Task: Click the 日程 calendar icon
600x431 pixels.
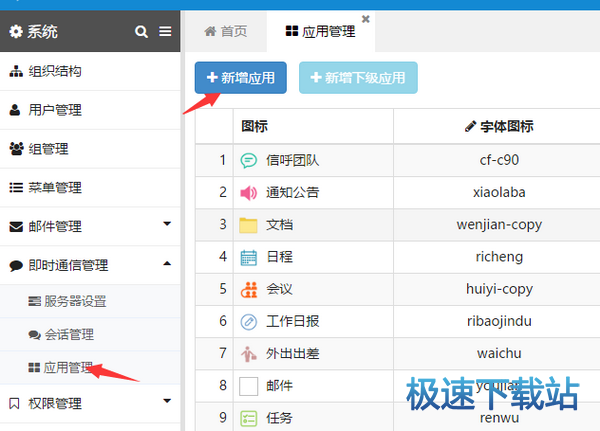Action: click(248, 257)
